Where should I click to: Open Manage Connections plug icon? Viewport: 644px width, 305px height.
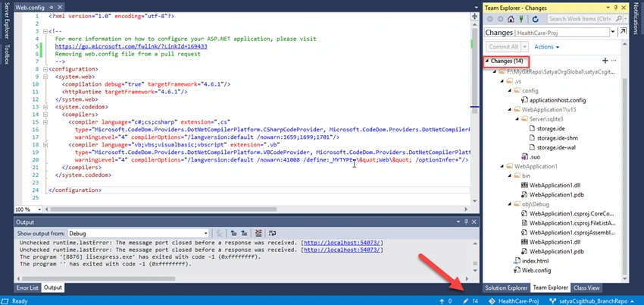tap(521, 19)
